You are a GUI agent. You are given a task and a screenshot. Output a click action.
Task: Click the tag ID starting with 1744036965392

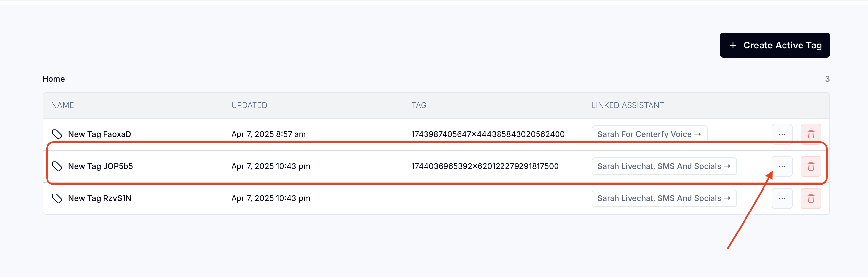pos(484,166)
